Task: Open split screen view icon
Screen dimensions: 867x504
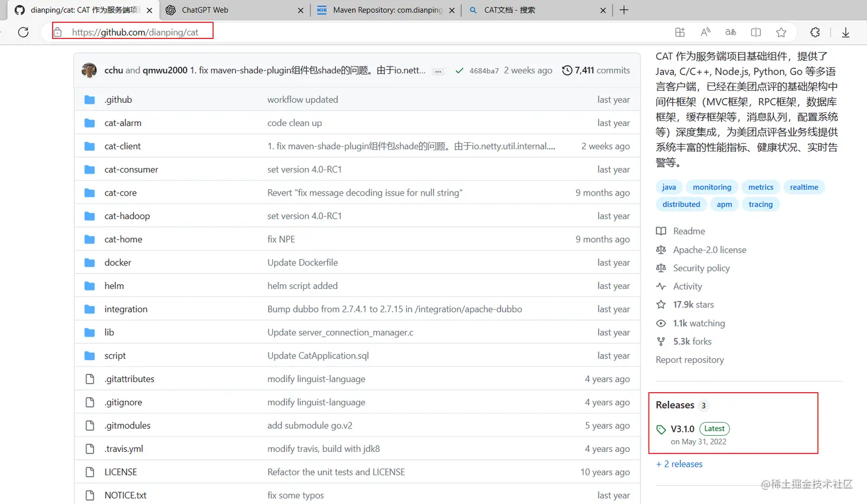Action: point(756,32)
